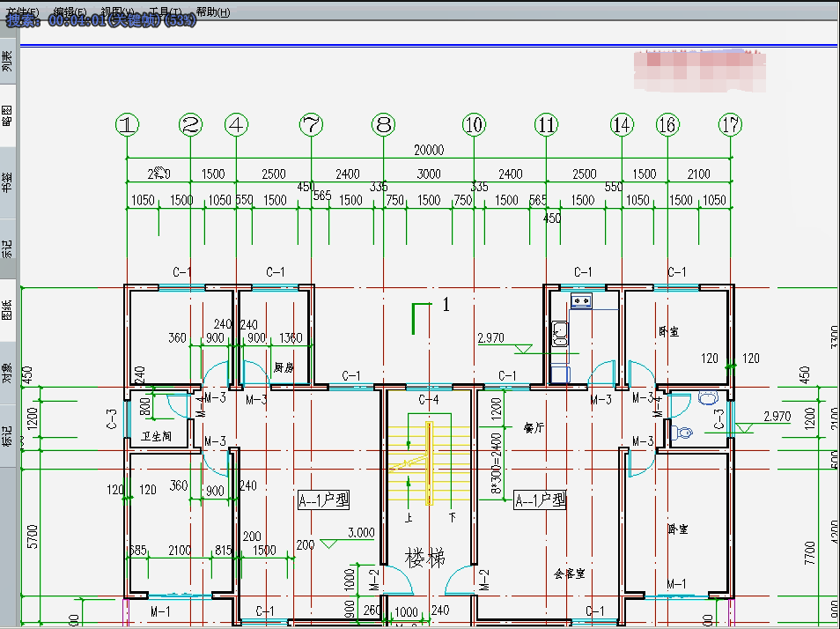The height and width of the screenshot is (629, 840).
Task: Open the 帮助(H) menu
Action: point(213,11)
